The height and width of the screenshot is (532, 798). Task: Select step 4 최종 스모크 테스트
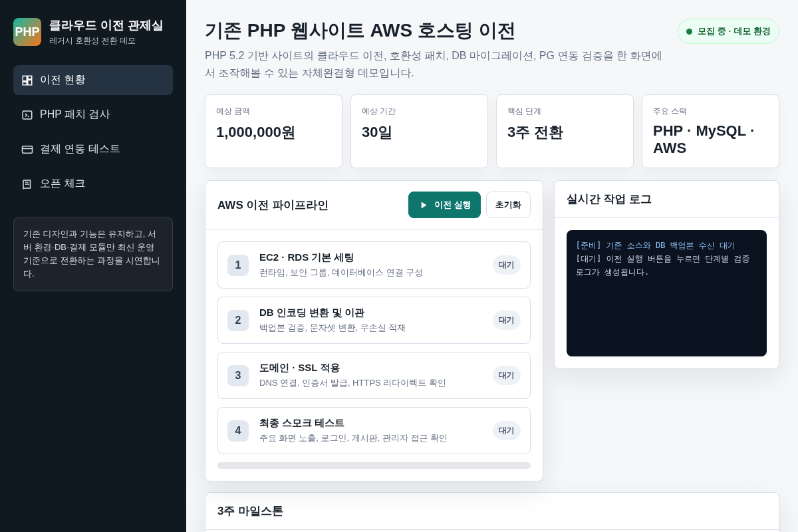(x=374, y=430)
